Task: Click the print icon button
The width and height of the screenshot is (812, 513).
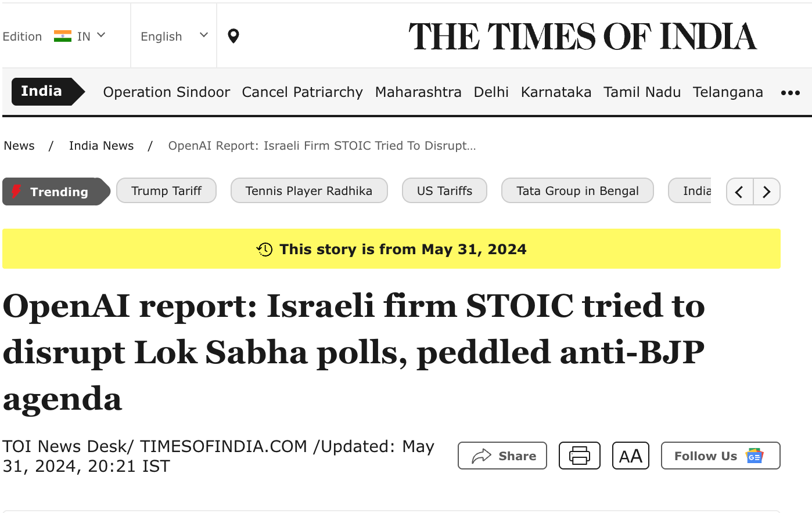Action: point(579,456)
